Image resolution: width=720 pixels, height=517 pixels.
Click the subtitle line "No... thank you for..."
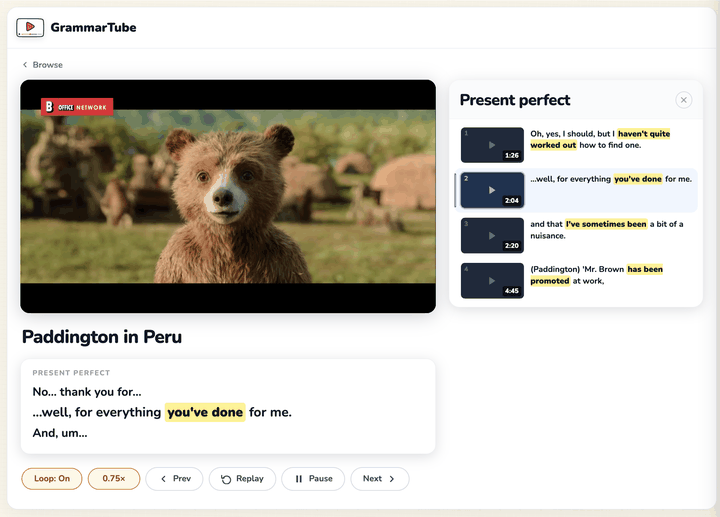pos(87,392)
